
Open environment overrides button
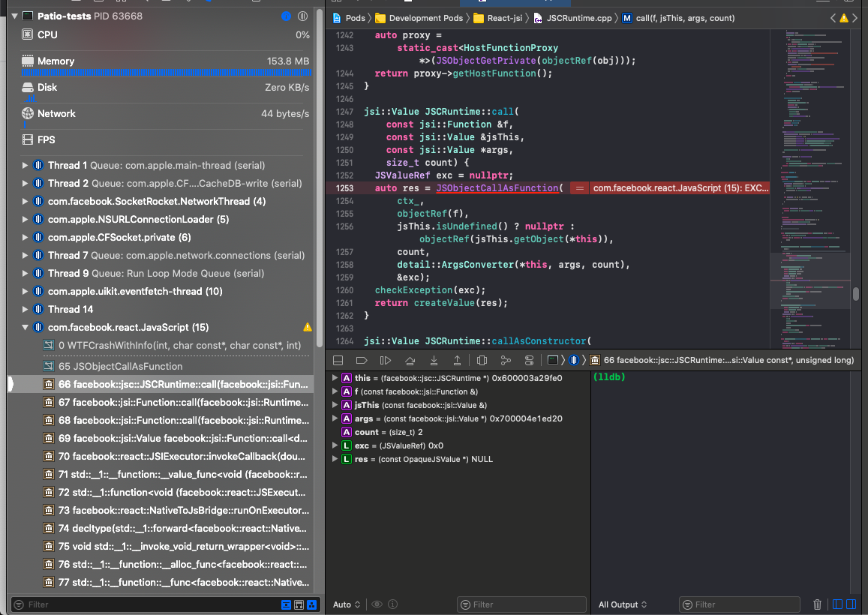tap(529, 360)
